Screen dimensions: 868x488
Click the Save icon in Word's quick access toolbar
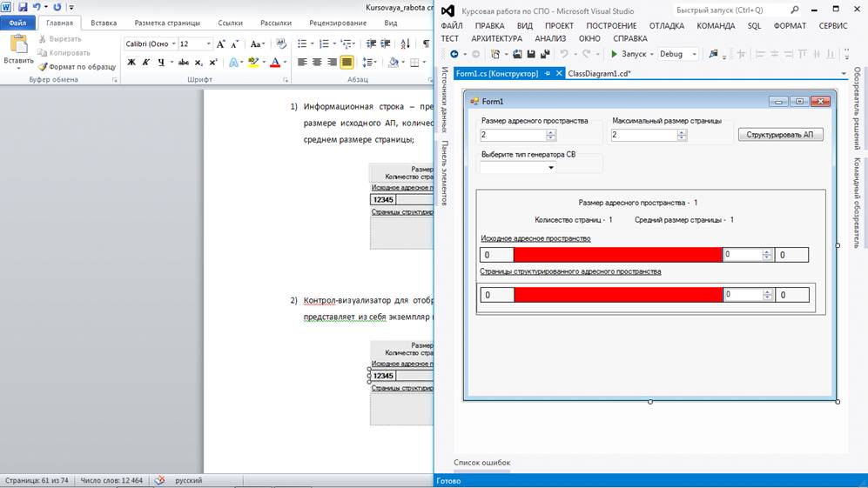[22, 7]
